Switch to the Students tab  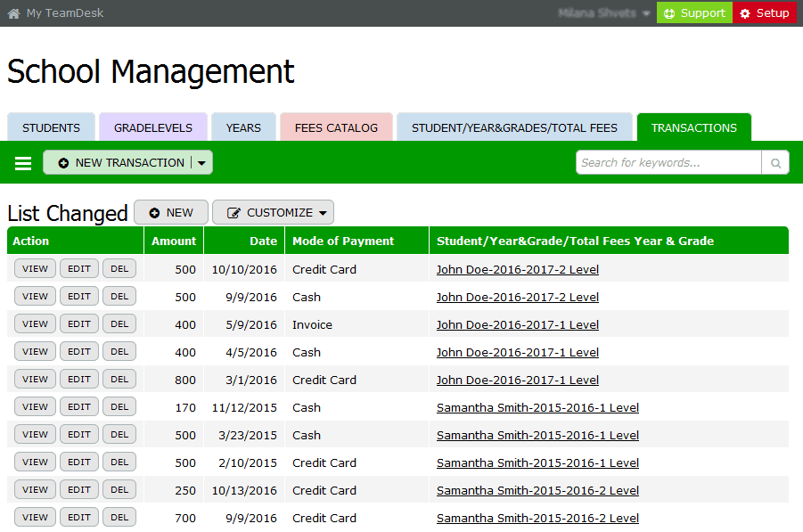[51, 127]
